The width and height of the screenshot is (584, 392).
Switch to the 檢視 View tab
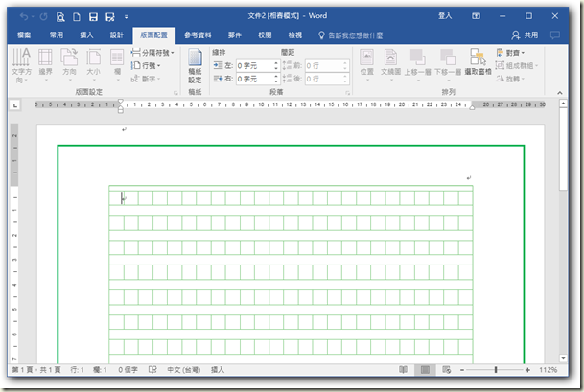point(295,35)
